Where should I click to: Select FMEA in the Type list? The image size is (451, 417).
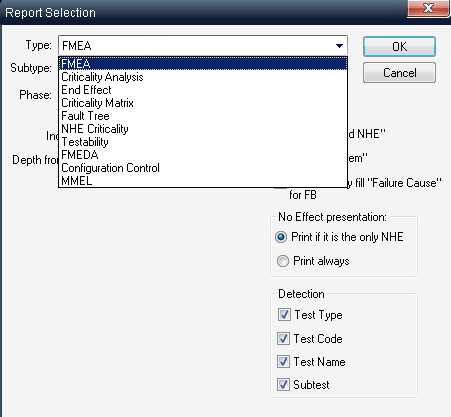point(203,64)
